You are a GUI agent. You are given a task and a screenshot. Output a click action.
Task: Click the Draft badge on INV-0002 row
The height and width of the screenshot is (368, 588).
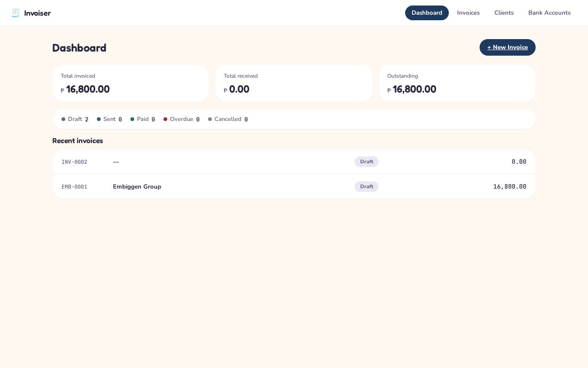pos(367,162)
